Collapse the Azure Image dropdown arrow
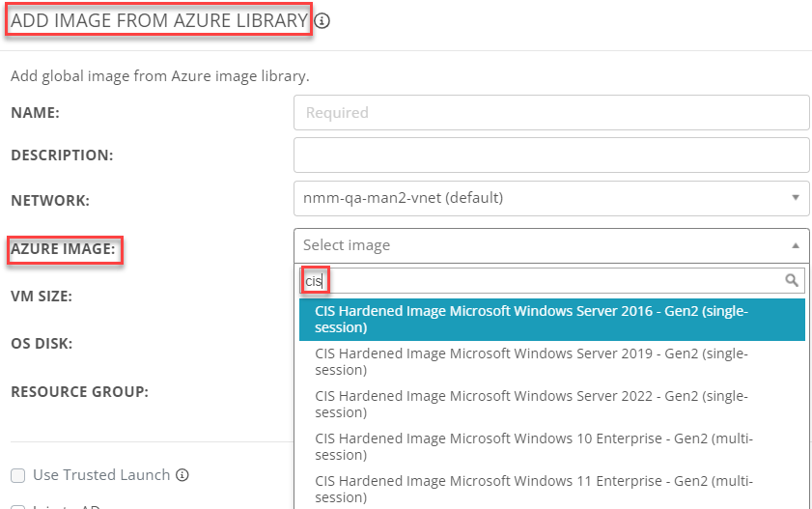This screenshot has height=509, width=812. click(x=796, y=245)
